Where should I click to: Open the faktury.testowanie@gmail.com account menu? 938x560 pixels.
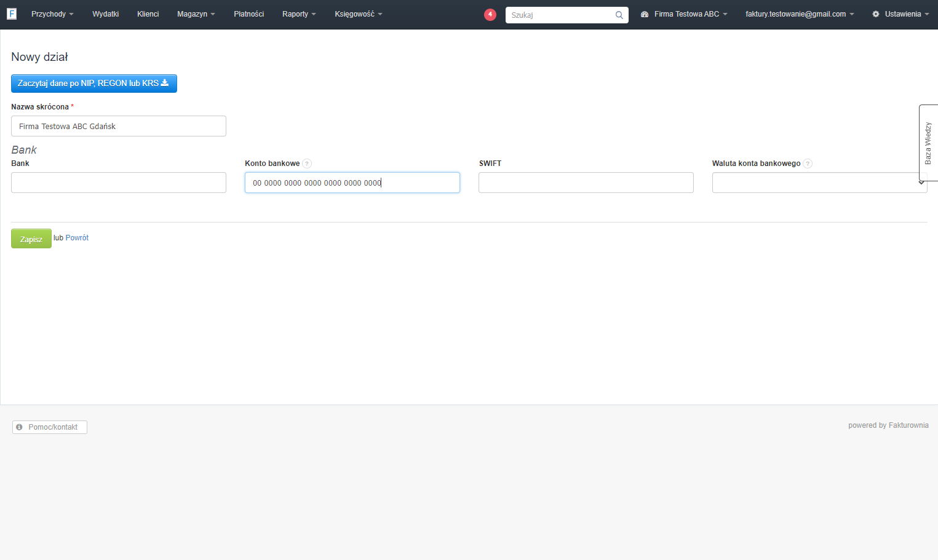coord(800,14)
